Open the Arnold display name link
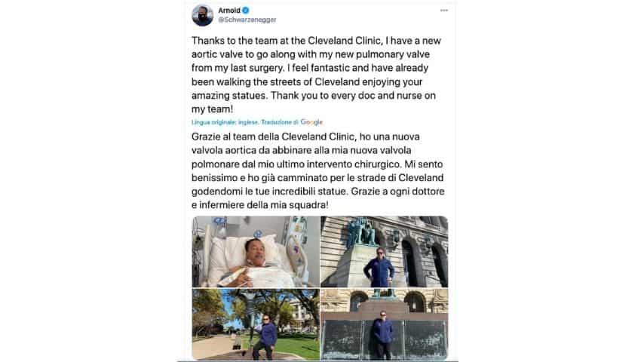Screen dimensions: 644x362 pyautogui.click(x=229, y=11)
